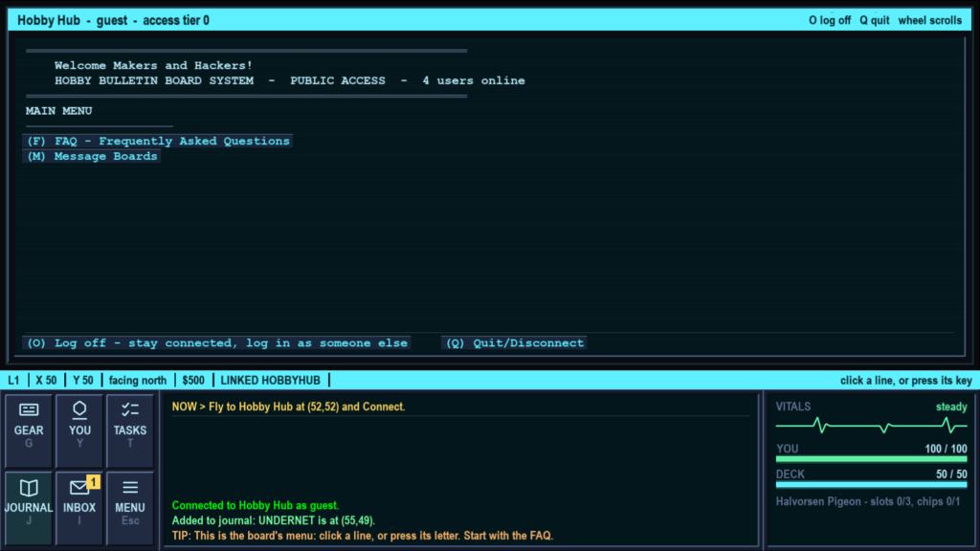Open the INBOX envelope icon
The width and height of the screenshot is (980, 551).
coord(79,507)
